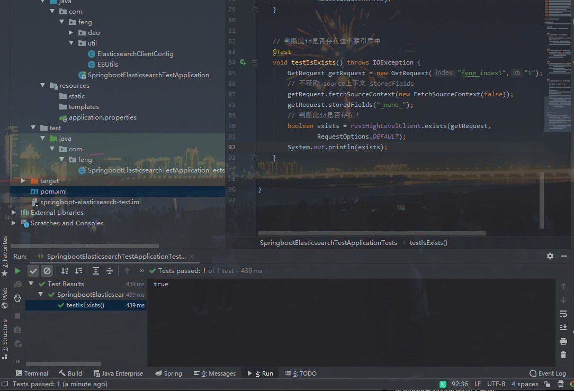This screenshot has height=392, width=574.
Task: Open the Spring tool window
Action: tap(168, 373)
